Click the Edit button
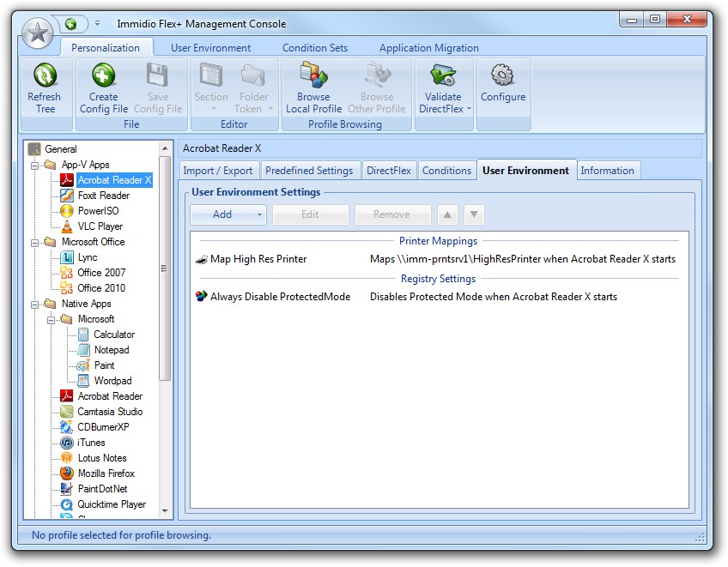The image size is (728, 567). coord(310,214)
